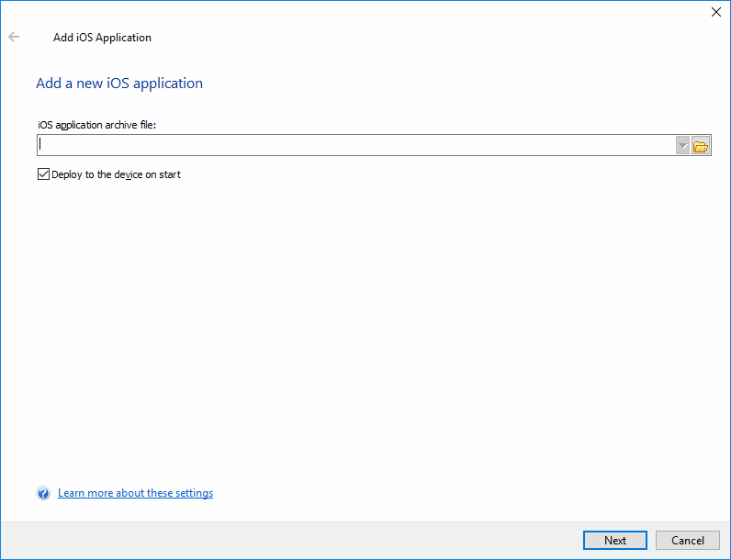
Task: Go back to previous wizard page
Action: (14, 37)
